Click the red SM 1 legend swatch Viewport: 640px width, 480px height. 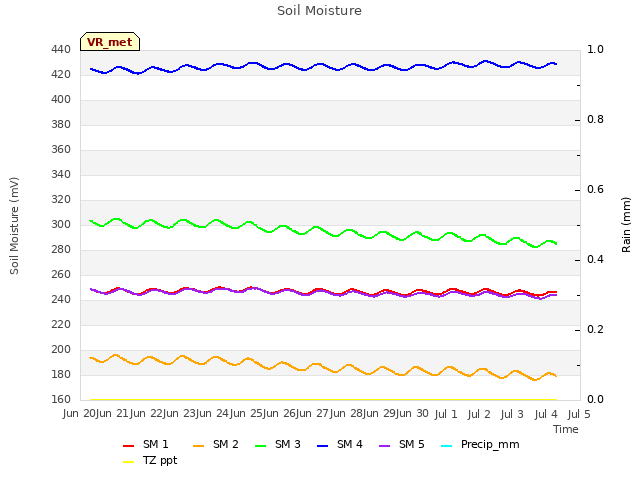click(x=129, y=446)
